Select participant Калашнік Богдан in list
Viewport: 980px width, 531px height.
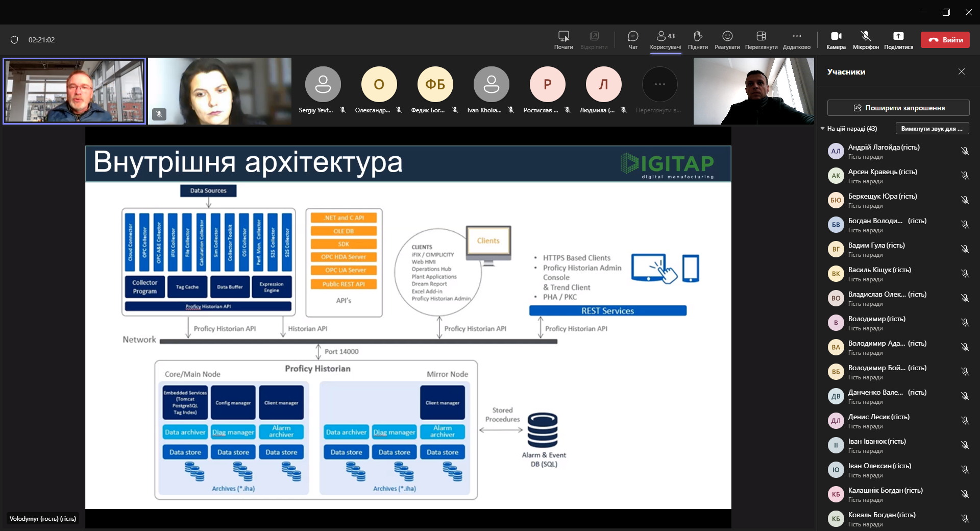point(898,494)
